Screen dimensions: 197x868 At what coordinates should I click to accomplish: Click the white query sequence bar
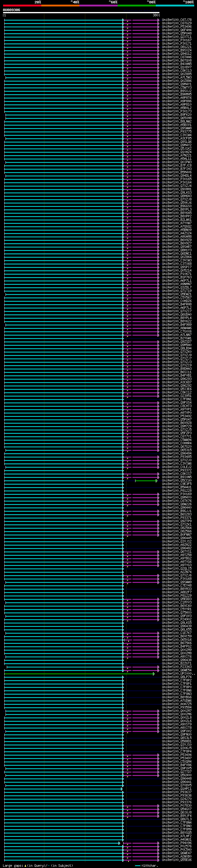81,13
